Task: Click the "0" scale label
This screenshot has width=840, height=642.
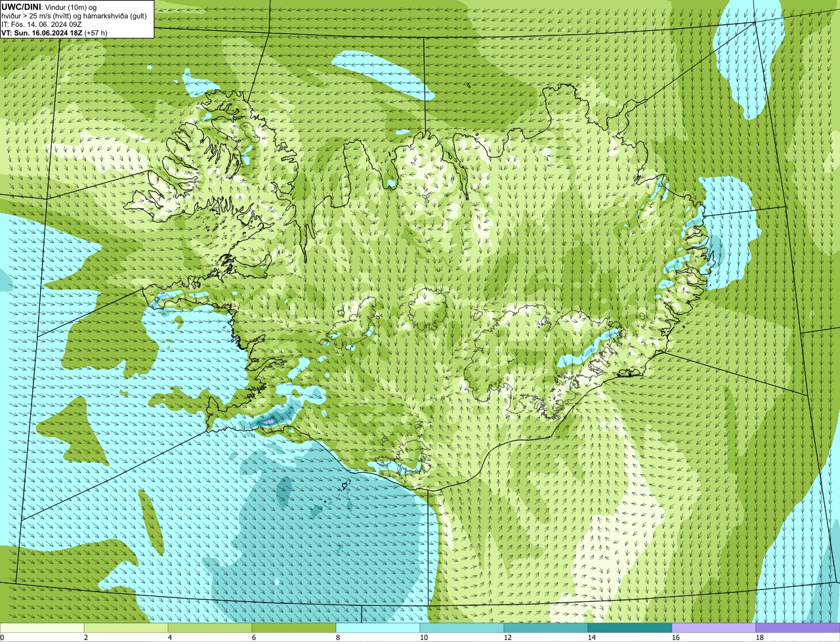Action: pos(2,637)
